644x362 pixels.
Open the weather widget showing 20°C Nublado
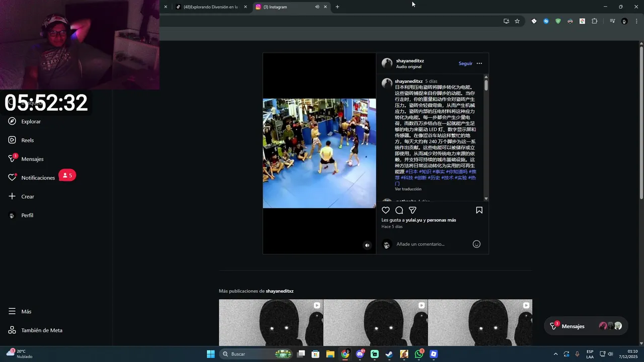(19, 354)
